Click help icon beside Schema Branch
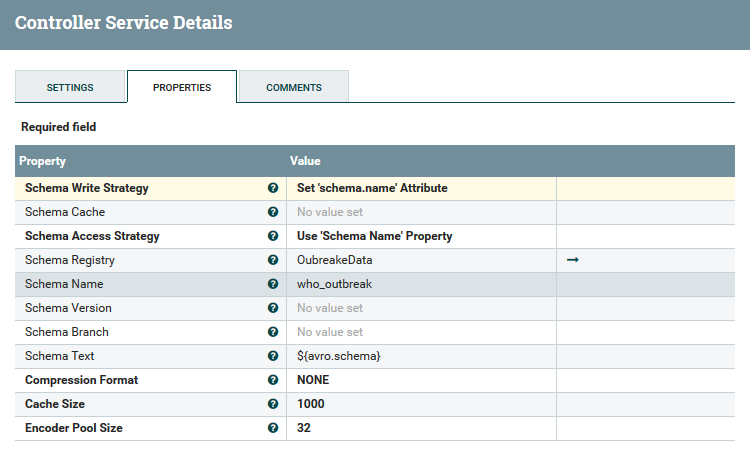Screen dimensions: 750x465 [x=273, y=332]
